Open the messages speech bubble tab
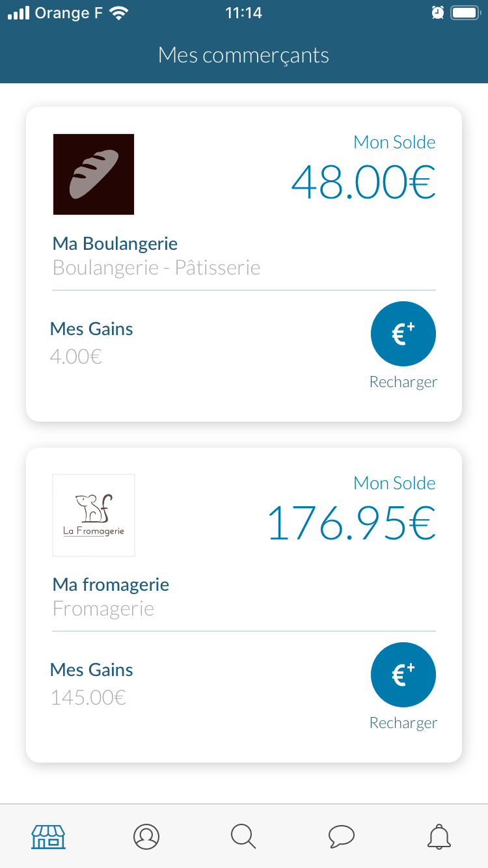This screenshot has width=488, height=868. tap(342, 836)
